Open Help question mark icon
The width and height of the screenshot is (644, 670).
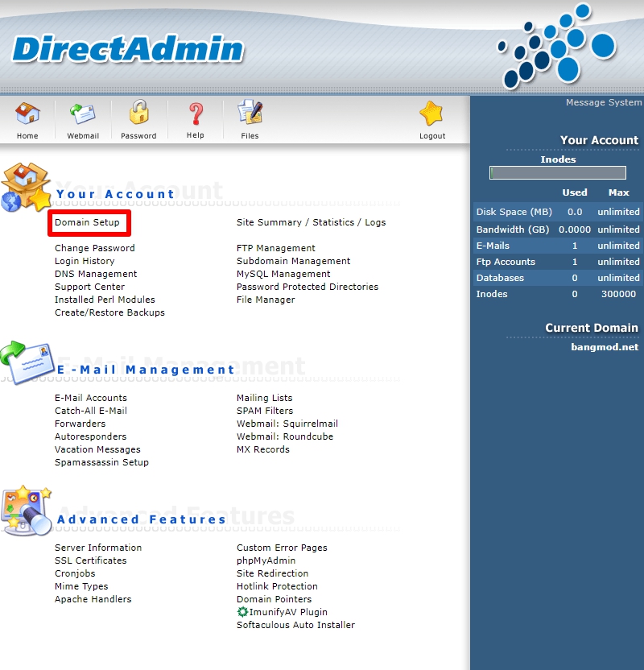196,114
